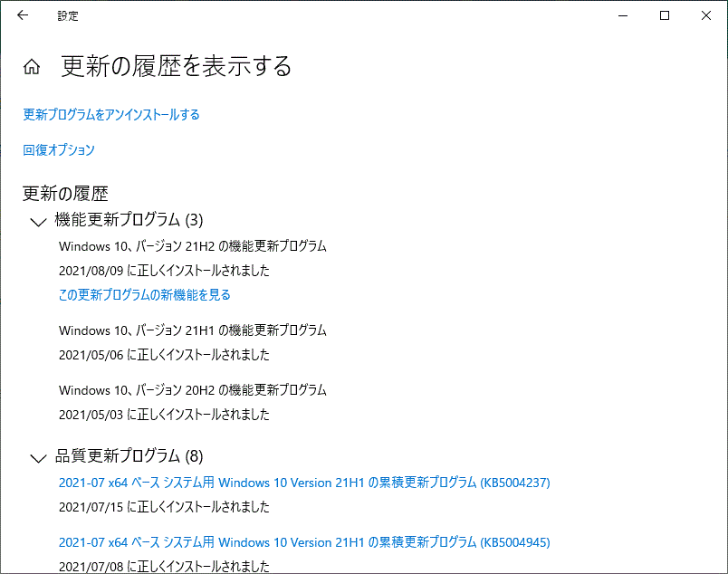This screenshot has width=728, height=574.
Task: Click the 2021/05/03 install status line
Action: [x=164, y=415]
